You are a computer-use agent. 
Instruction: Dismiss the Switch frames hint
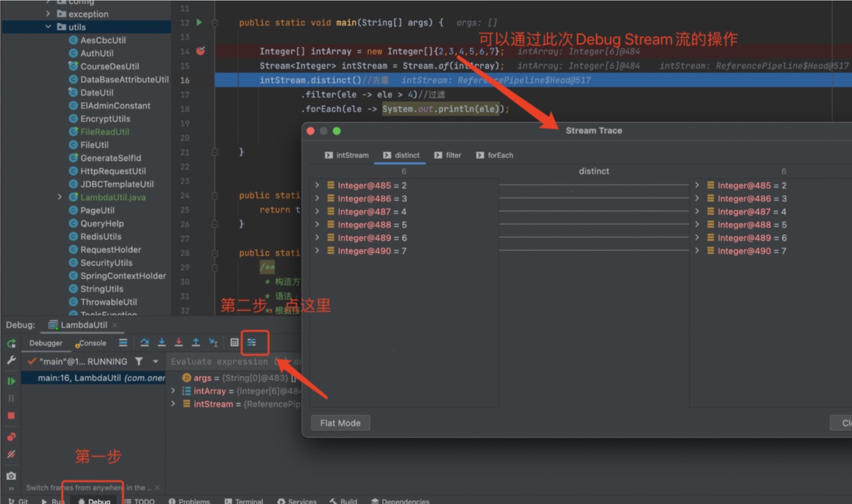pyautogui.click(x=157, y=488)
